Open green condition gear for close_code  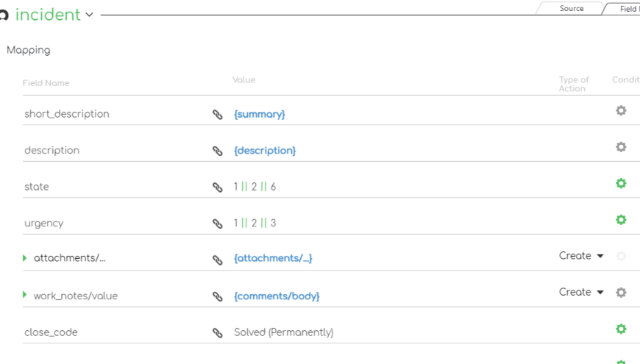[x=621, y=329]
